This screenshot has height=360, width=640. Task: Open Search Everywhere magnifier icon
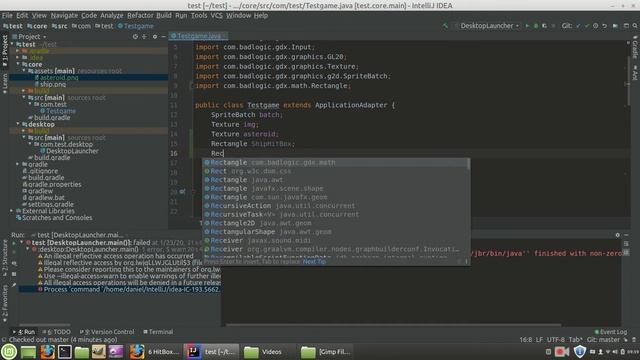click(x=635, y=26)
